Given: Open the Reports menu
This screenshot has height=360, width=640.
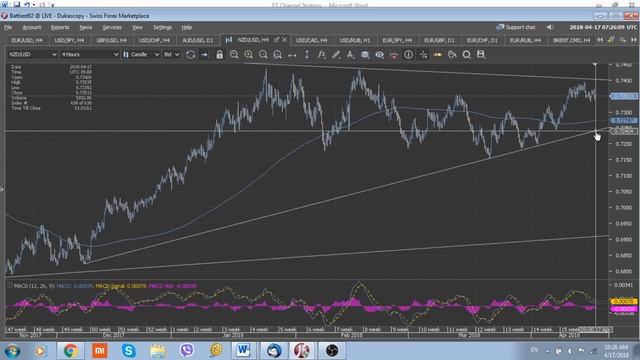Looking at the screenshot, I should tap(60, 27).
